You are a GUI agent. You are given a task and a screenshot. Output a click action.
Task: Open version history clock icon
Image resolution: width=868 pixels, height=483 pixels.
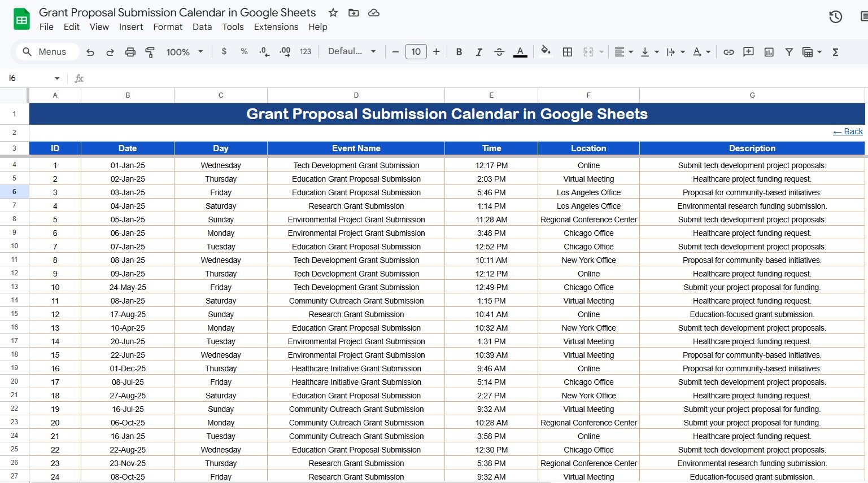click(x=835, y=17)
